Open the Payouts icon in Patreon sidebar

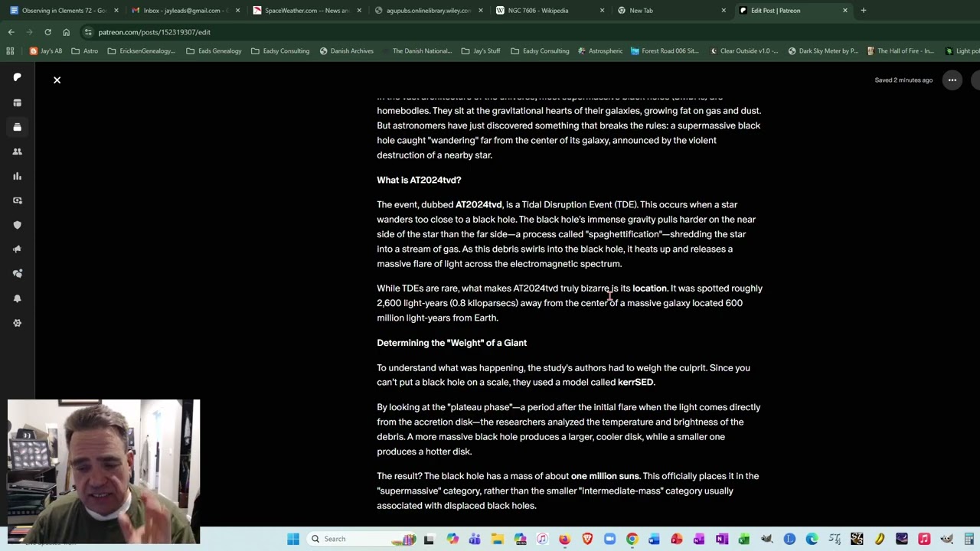[x=17, y=201]
